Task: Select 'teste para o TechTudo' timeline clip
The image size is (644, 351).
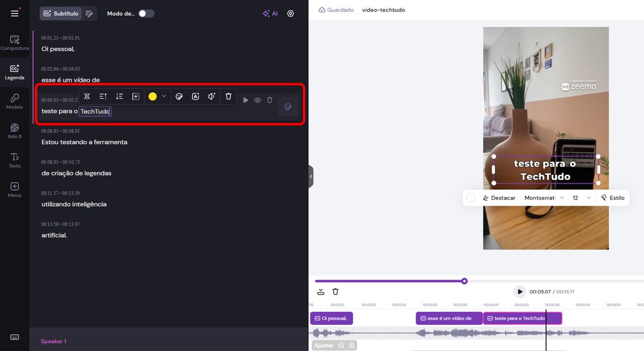Action: click(x=522, y=318)
